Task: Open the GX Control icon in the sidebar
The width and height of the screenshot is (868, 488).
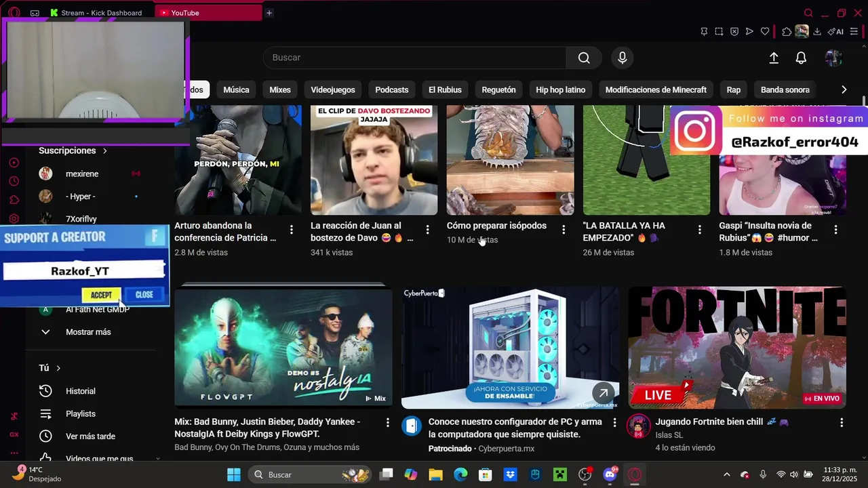Action: tap(14, 434)
